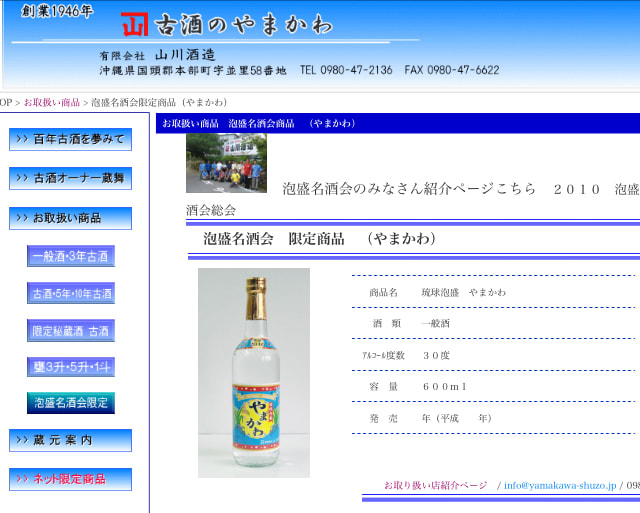Click the やまかわ bottle product image
This screenshot has height=513, width=640.
click(x=254, y=373)
